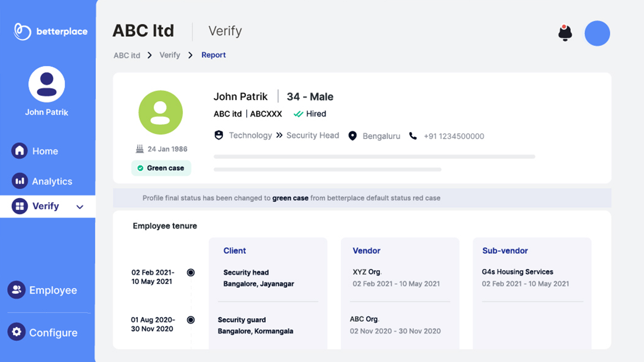Click the Employee people icon
Screen dimensions: 644x362
(16, 290)
